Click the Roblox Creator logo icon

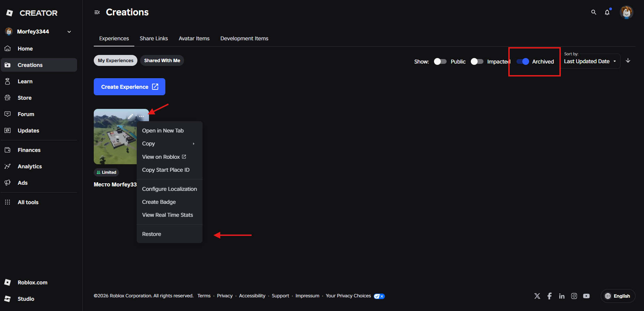point(10,13)
